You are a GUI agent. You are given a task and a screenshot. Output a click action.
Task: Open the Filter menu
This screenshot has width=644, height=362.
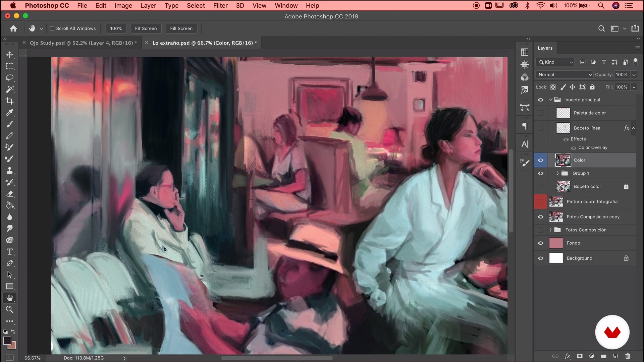(220, 5)
